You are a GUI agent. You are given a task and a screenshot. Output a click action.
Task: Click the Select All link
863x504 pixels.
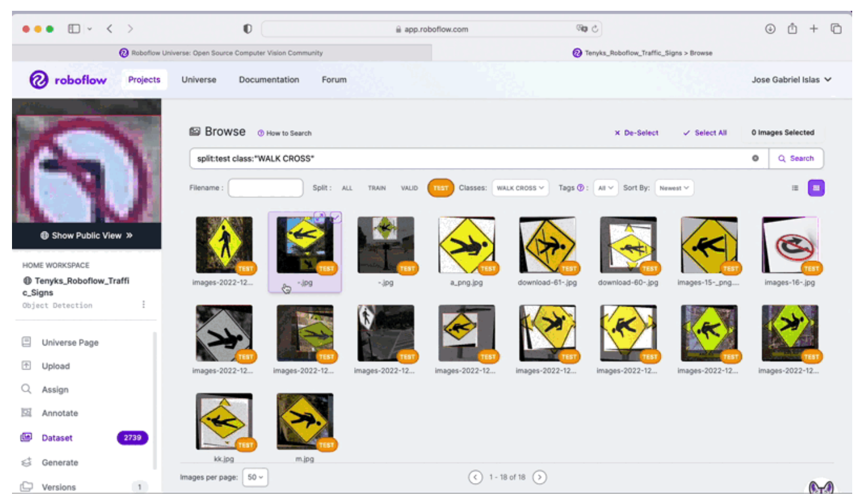click(x=705, y=133)
